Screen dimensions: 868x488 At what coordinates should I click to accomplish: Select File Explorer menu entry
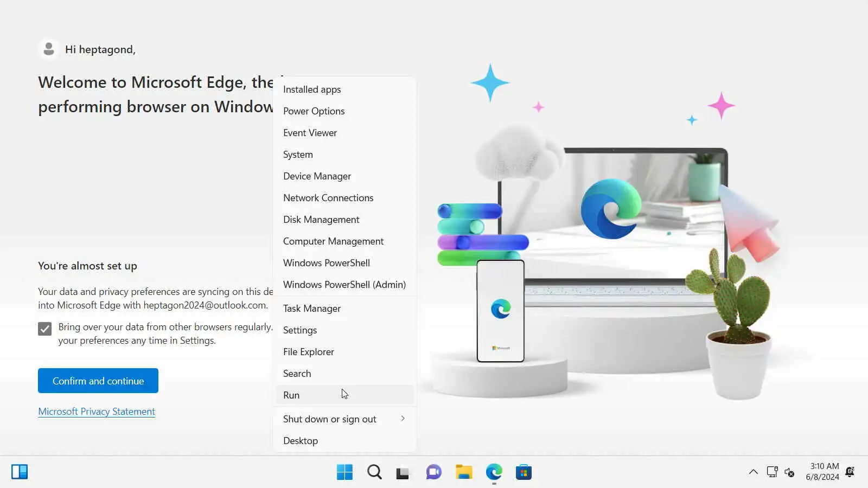click(x=344, y=352)
